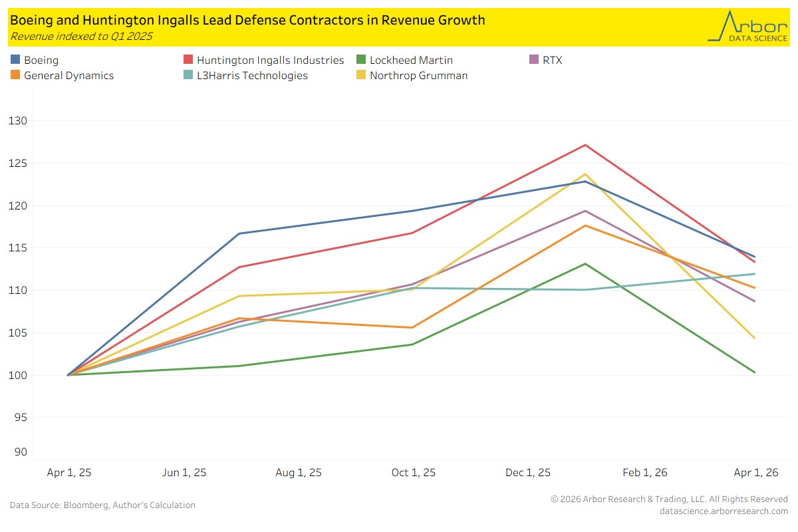Image resolution: width=798 pixels, height=532 pixels.
Task: Click the Arbor Data Science logo
Action: [x=747, y=25]
